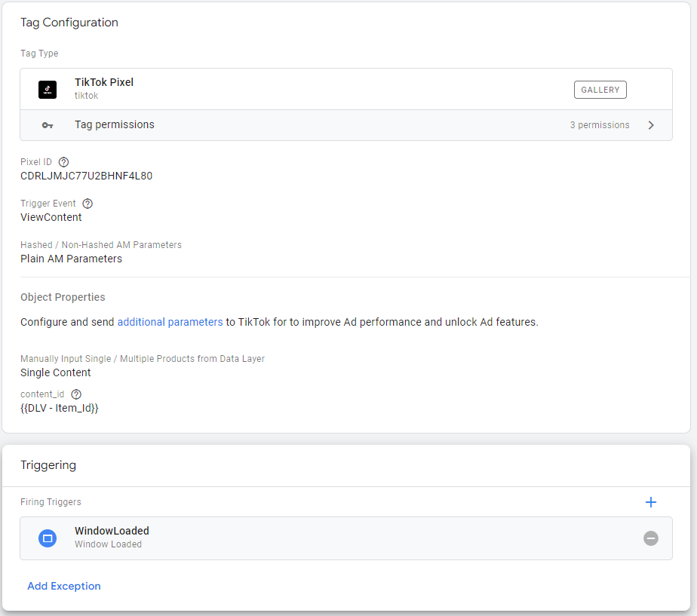The height and width of the screenshot is (616, 697).
Task: Click the TikTok Pixel logo icon
Action: pyautogui.click(x=48, y=89)
